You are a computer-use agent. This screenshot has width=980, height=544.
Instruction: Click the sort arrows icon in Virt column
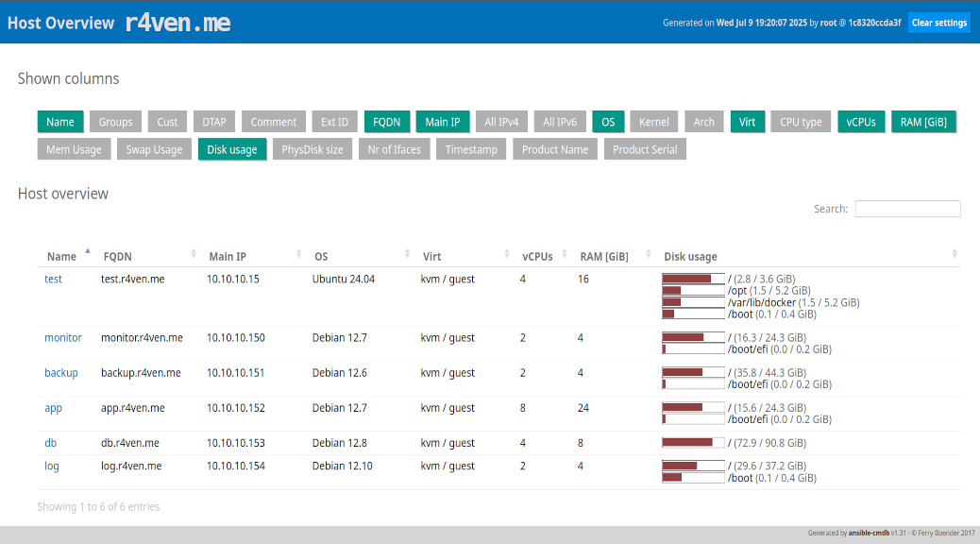pyautogui.click(x=508, y=255)
